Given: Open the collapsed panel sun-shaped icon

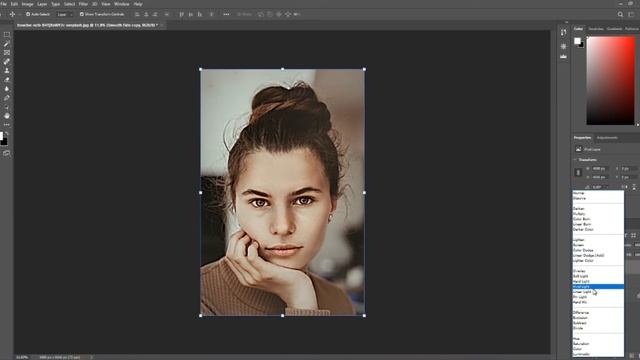Looking at the screenshot, I should pos(563,46).
